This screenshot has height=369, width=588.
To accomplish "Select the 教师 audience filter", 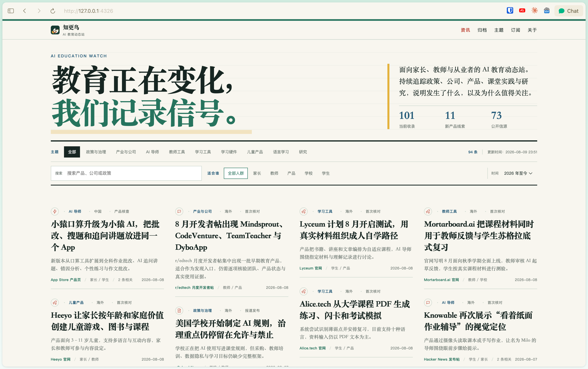I will (x=274, y=173).
